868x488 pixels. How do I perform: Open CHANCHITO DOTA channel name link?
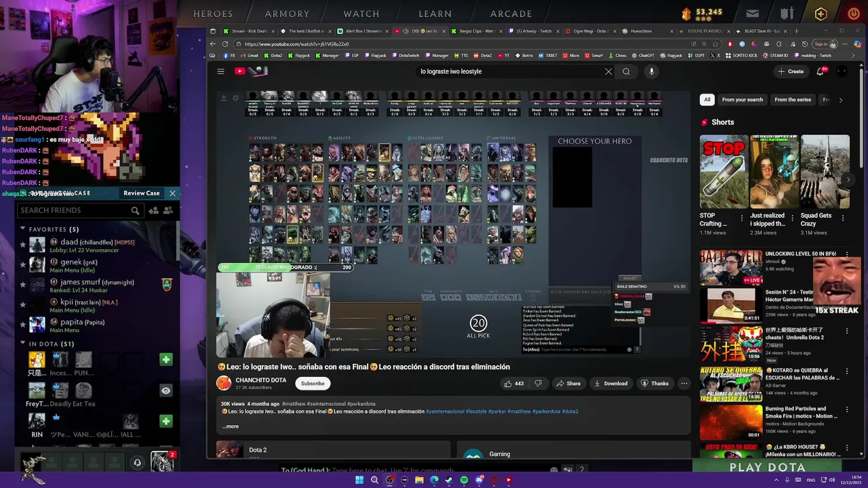click(x=261, y=380)
